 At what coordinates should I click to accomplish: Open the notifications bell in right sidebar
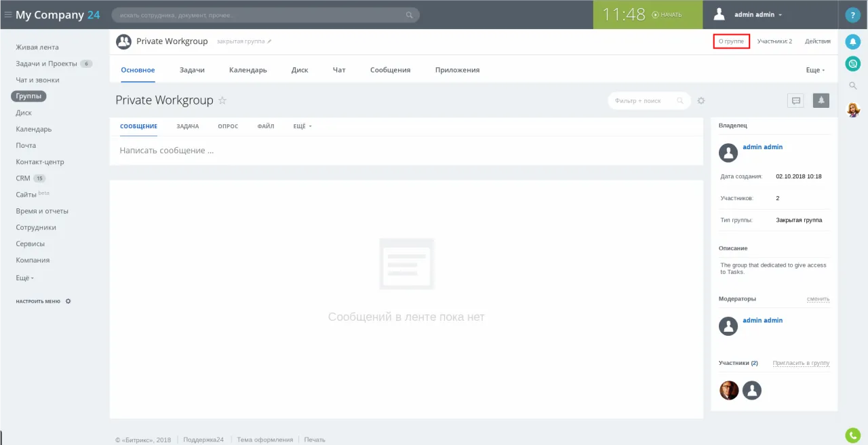point(852,42)
